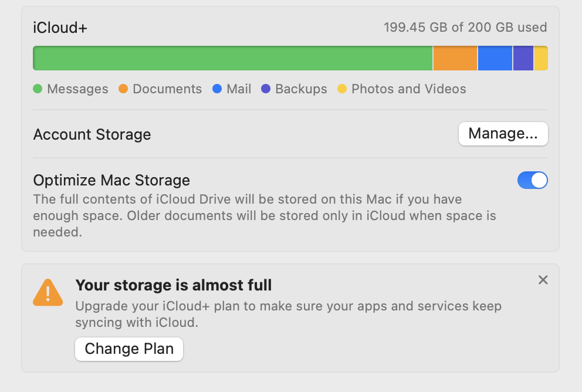Select the blue Mail legend dot
Viewport: 582px width, 392px height.
click(x=217, y=89)
